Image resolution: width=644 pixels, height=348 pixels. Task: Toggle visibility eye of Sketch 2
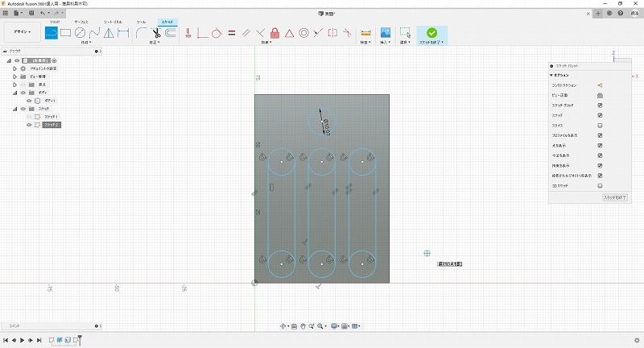pos(30,125)
